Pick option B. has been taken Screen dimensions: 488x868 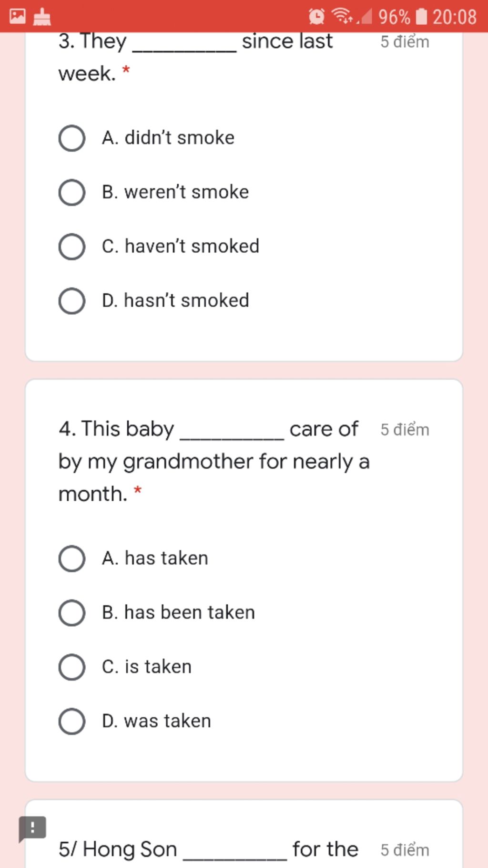[157, 613]
